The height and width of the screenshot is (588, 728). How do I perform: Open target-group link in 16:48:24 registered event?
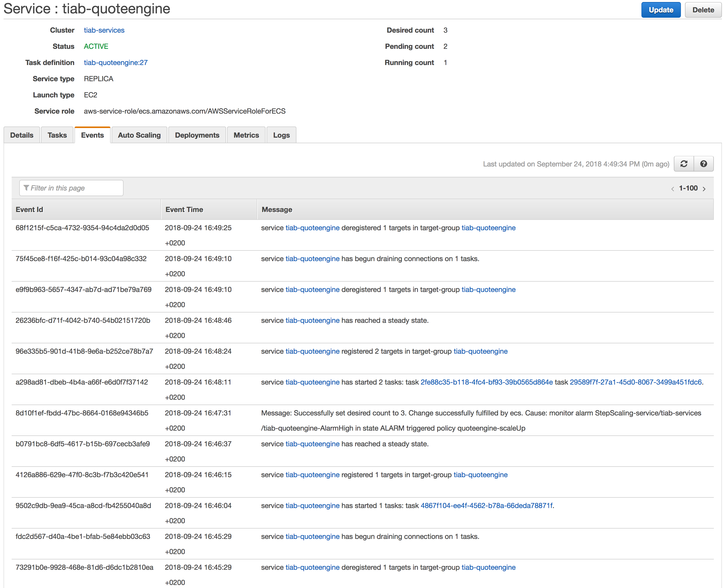click(x=481, y=351)
